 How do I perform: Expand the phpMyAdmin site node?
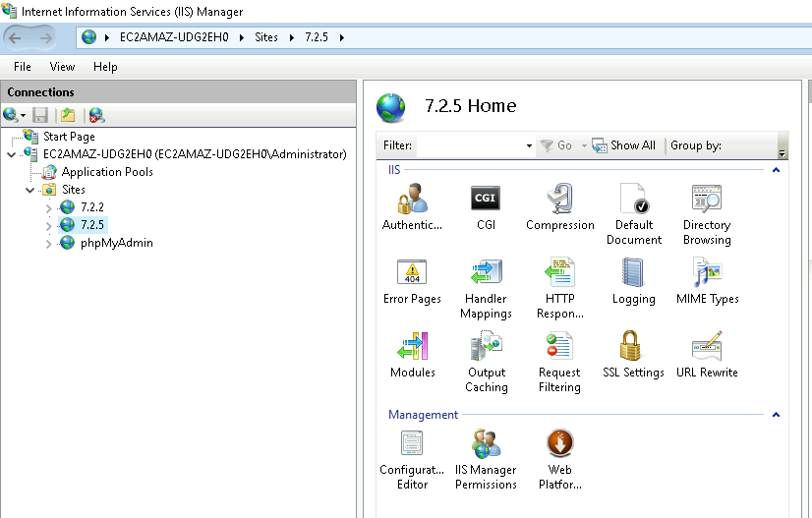click(x=49, y=244)
